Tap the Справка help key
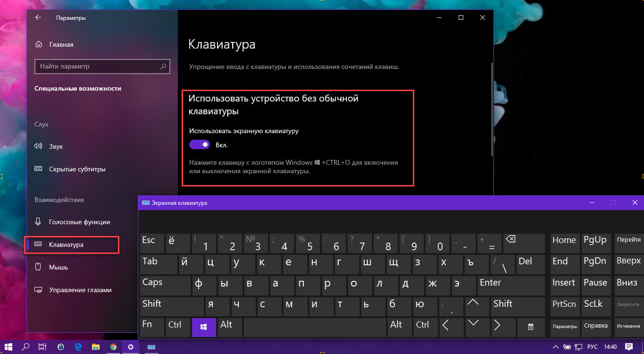The width and height of the screenshot is (644, 354). (x=596, y=328)
